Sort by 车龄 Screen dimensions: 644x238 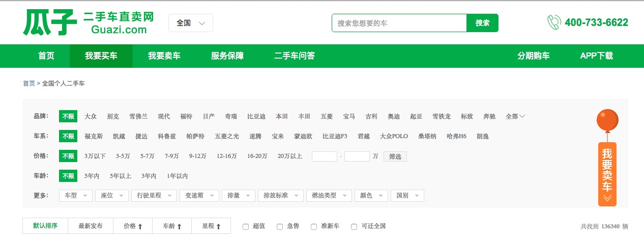[x=172, y=226]
